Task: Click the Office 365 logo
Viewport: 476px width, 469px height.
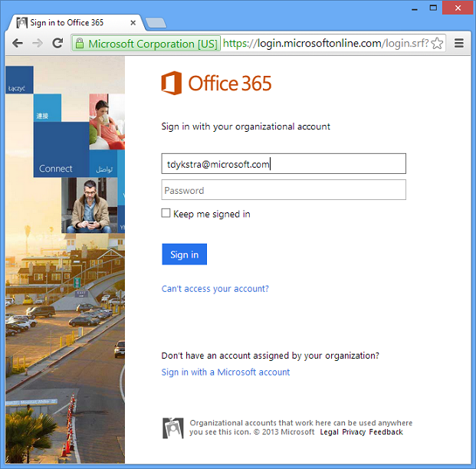Action: [x=216, y=83]
